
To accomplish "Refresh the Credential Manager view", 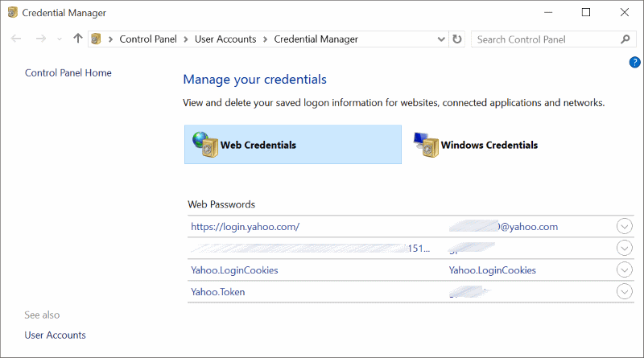I will pos(456,39).
